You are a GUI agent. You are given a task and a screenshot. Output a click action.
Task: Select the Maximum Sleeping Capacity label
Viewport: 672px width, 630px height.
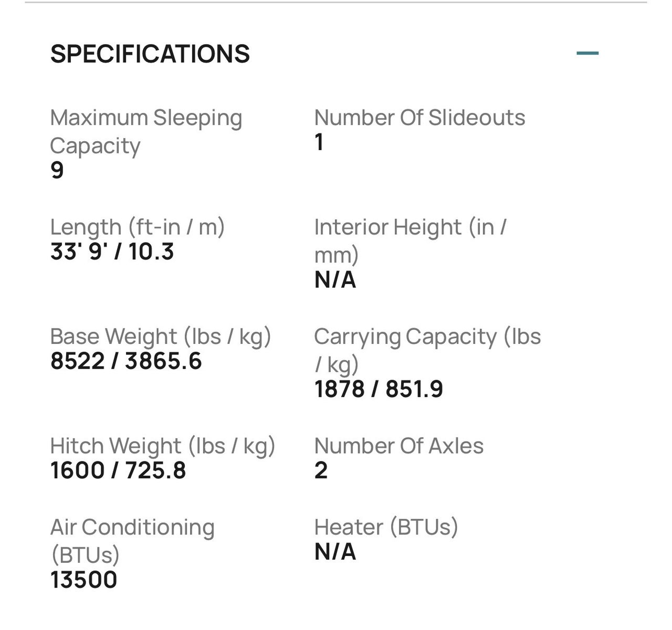(x=146, y=131)
